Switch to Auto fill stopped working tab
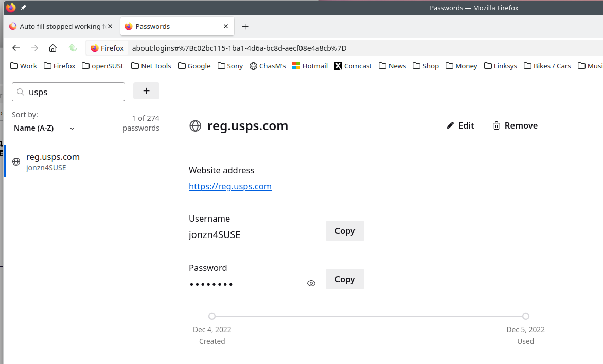This screenshot has width=603, height=364. pos(61,26)
